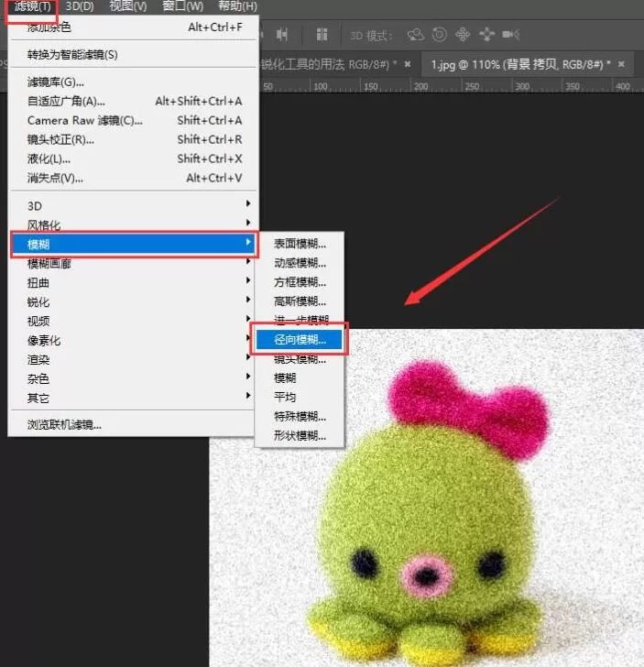Open the 滤镜(T) menu in menu bar

click(x=32, y=6)
